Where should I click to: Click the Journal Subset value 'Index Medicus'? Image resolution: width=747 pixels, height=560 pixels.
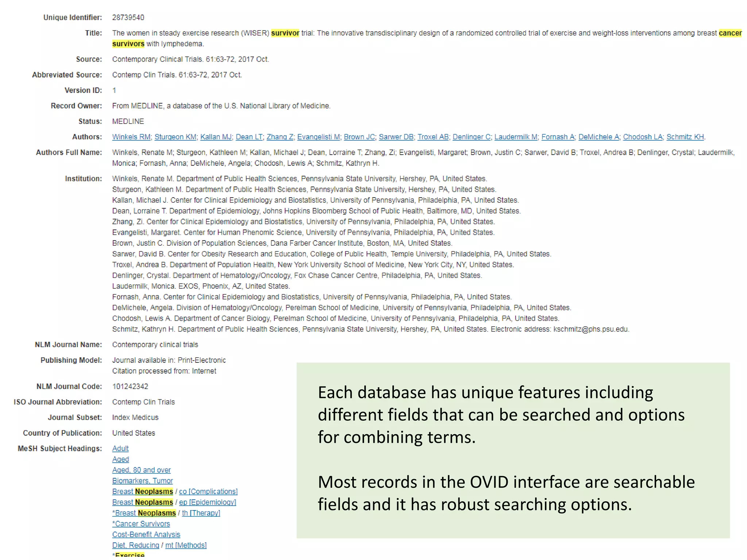(x=135, y=417)
